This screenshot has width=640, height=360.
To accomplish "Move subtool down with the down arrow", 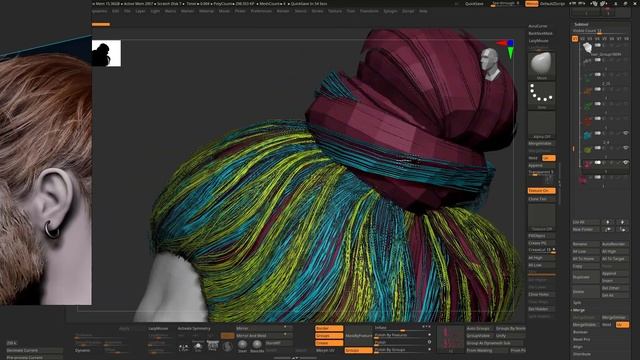I will click(x=622, y=222).
